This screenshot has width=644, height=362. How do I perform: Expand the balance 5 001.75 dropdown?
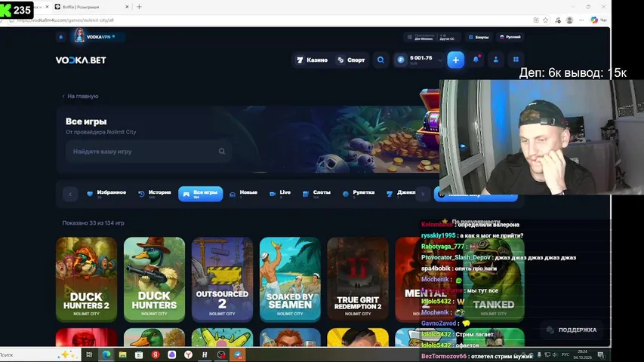tap(440, 60)
